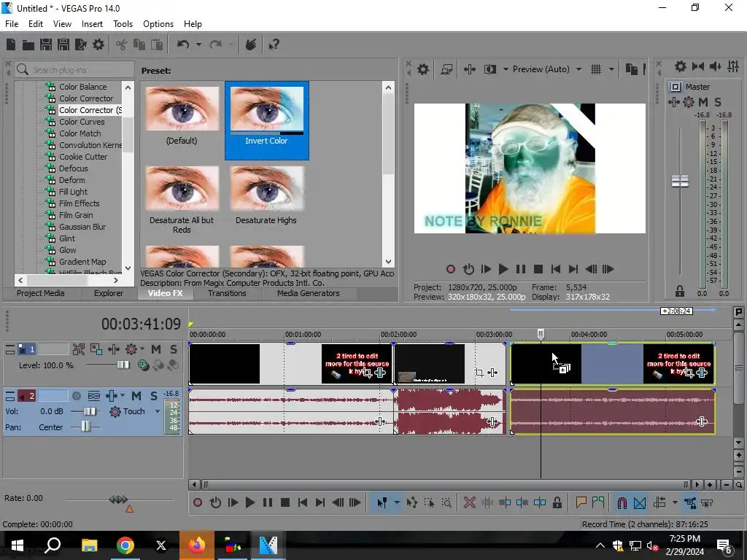Viewport: 747px width, 560px height.
Task: Click the Search plug-ins field
Action: (75, 70)
